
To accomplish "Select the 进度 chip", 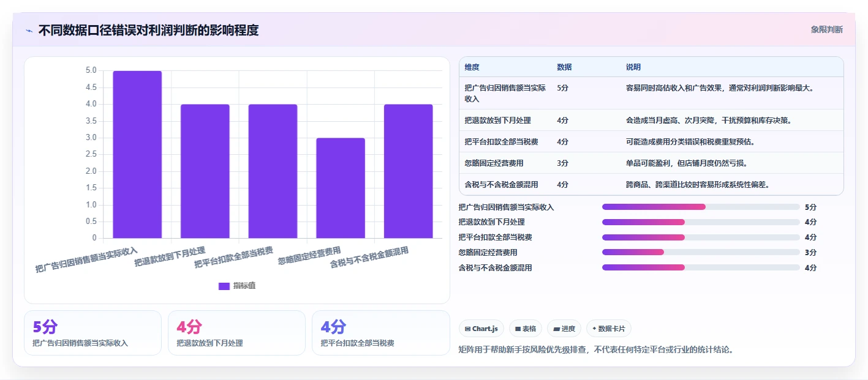I will [x=564, y=329].
